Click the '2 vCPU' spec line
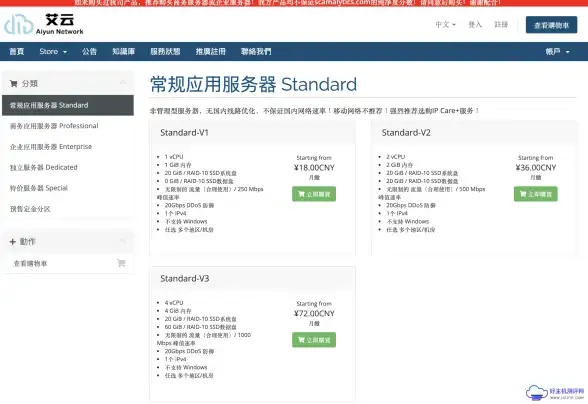The width and height of the screenshot is (588, 404). click(x=396, y=157)
